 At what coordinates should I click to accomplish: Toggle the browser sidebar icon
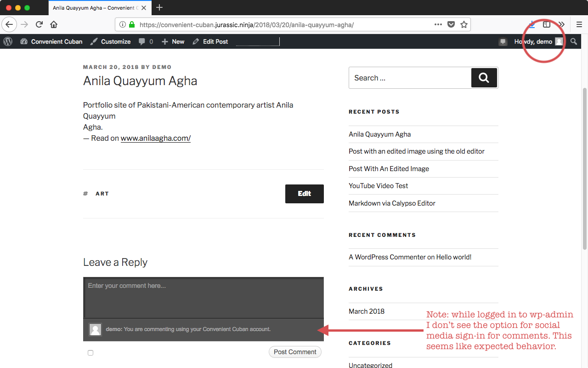coord(547,24)
